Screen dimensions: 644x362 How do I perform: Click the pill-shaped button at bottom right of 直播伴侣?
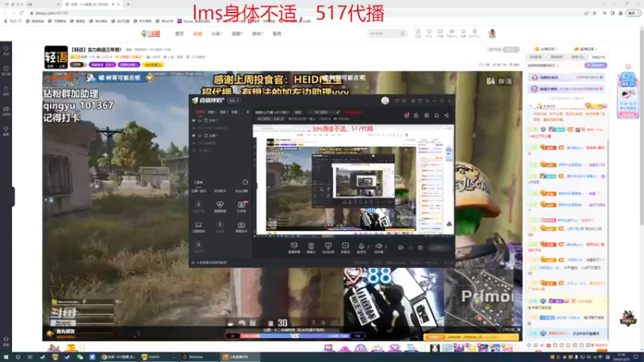point(438,248)
